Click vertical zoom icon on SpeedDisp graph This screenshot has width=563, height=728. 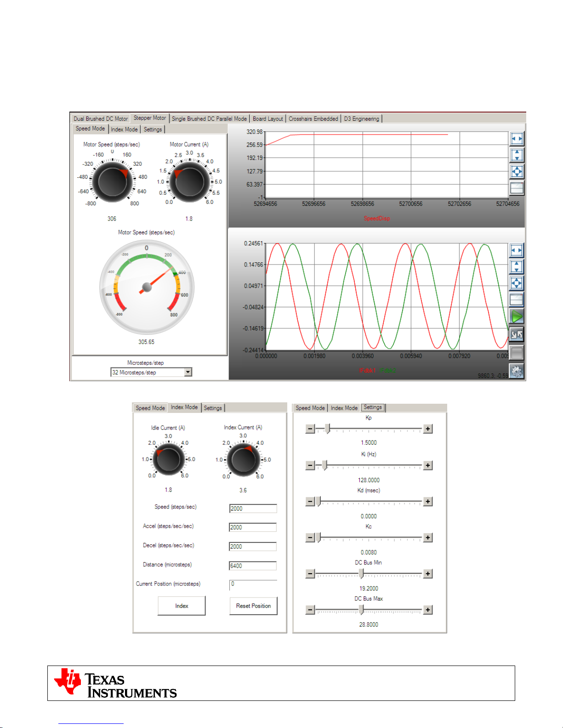[517, 155]
